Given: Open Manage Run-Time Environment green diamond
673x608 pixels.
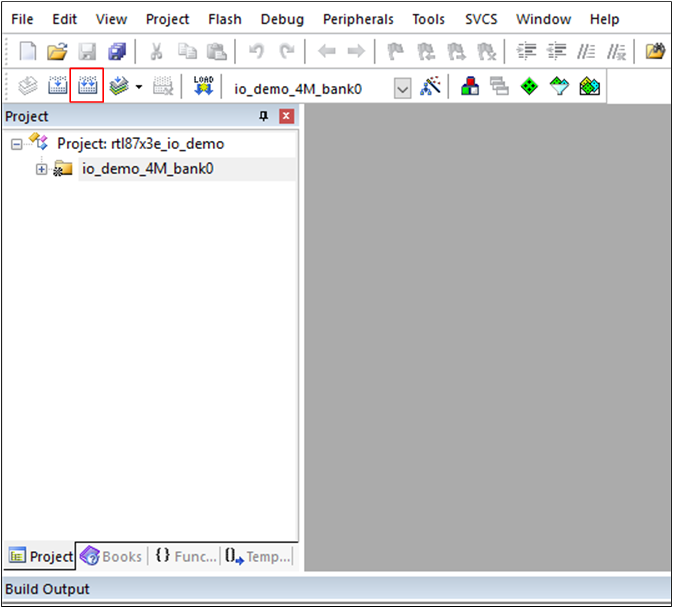Looking at the screenshot, I should tap(529, 85).
